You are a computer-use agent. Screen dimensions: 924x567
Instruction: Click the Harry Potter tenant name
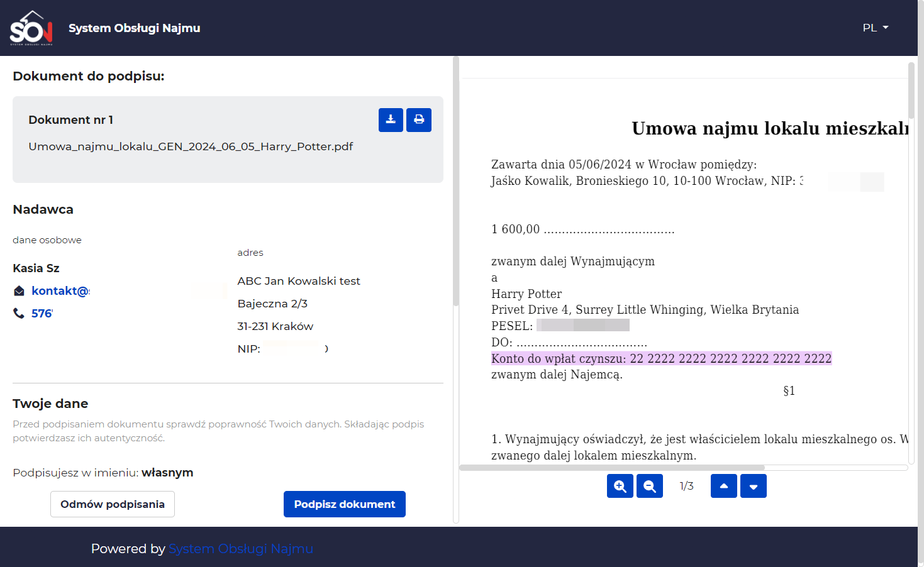[x=526, y=294]
